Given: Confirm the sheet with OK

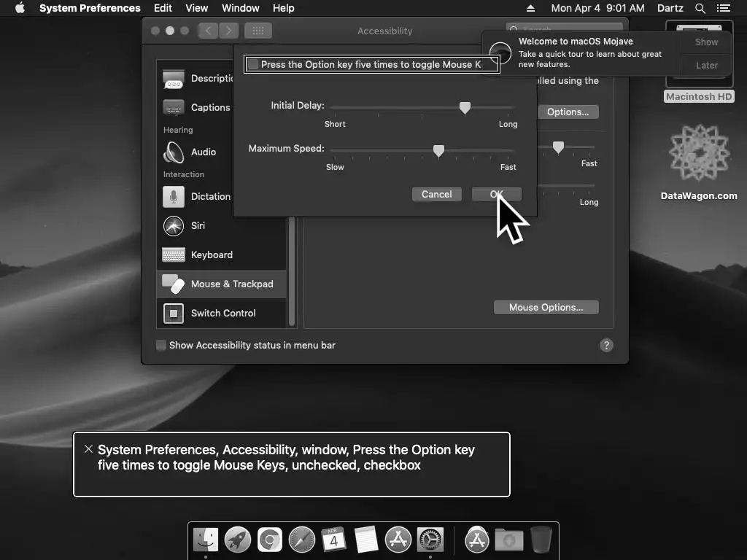Looking at the screenshot, I should coord(496,194).
